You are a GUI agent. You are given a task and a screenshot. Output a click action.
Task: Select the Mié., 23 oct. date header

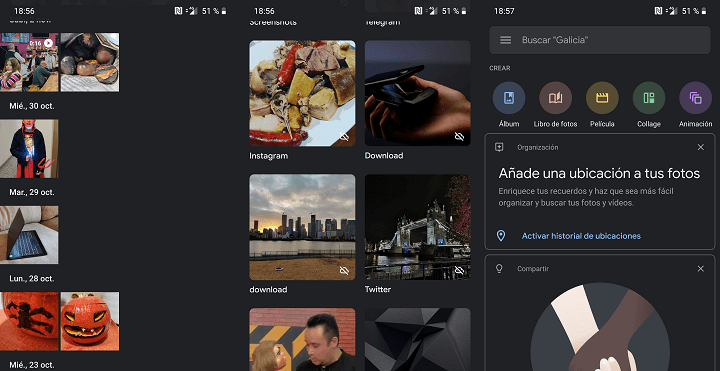[32, 365]
